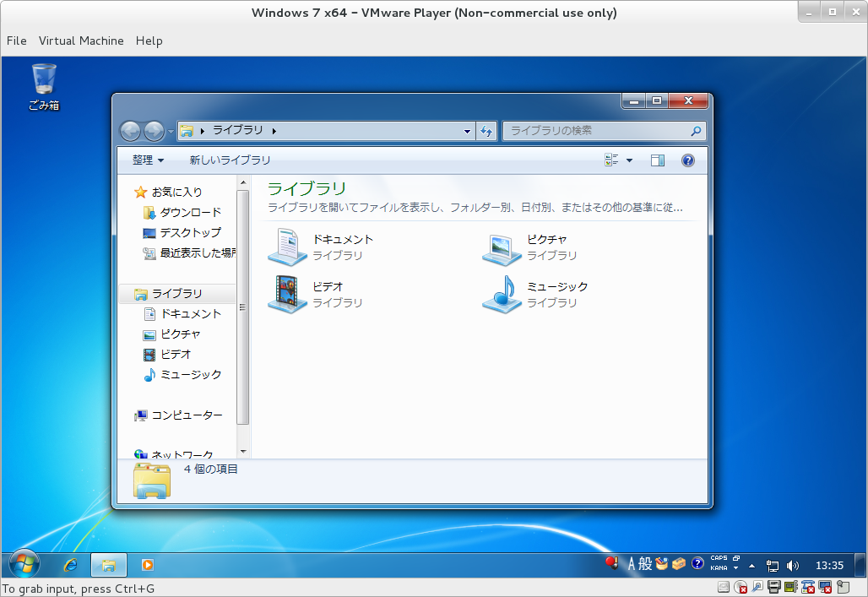868x597 pixels.
Task: Toggle the preview pane
Action: point(658,160)
